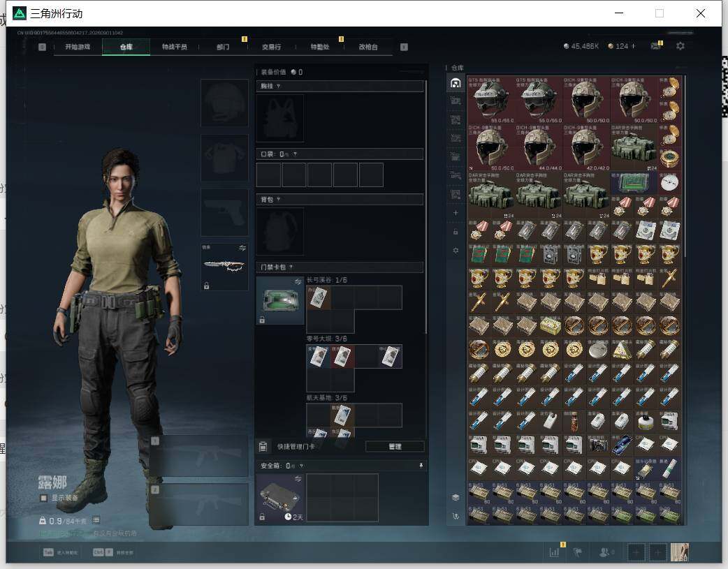Click the empty helmet equipment slot
This screenshot has width=728, height=569.
224,103
